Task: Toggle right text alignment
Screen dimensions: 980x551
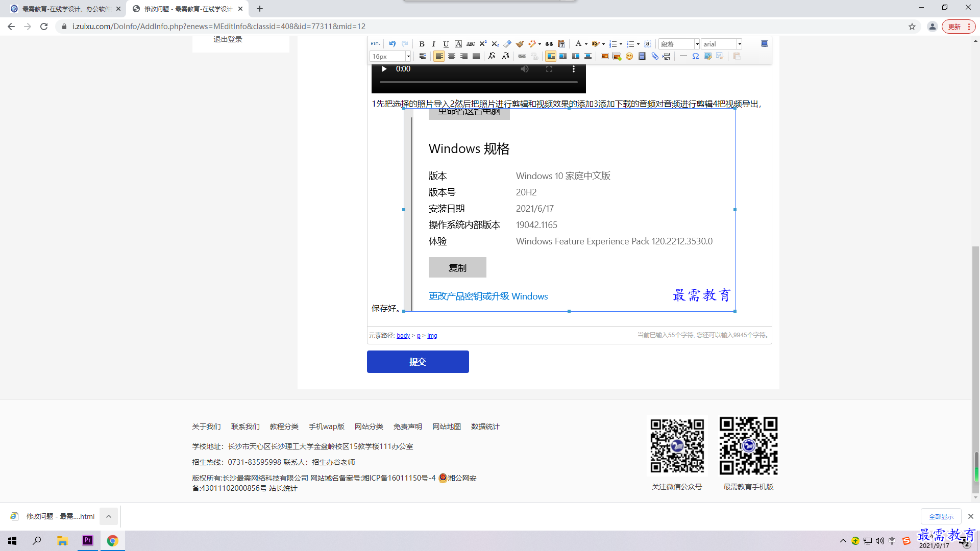Action: [x=464, y=56]
